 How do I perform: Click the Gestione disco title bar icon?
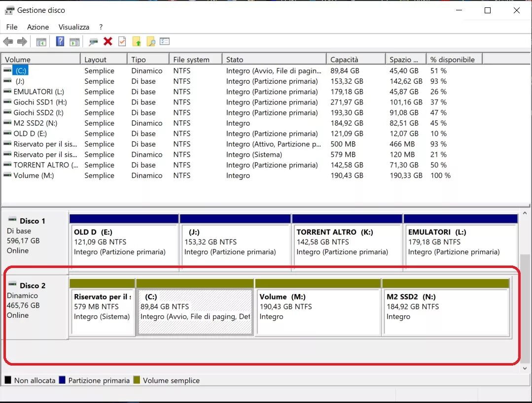click(x=9, y=10)
